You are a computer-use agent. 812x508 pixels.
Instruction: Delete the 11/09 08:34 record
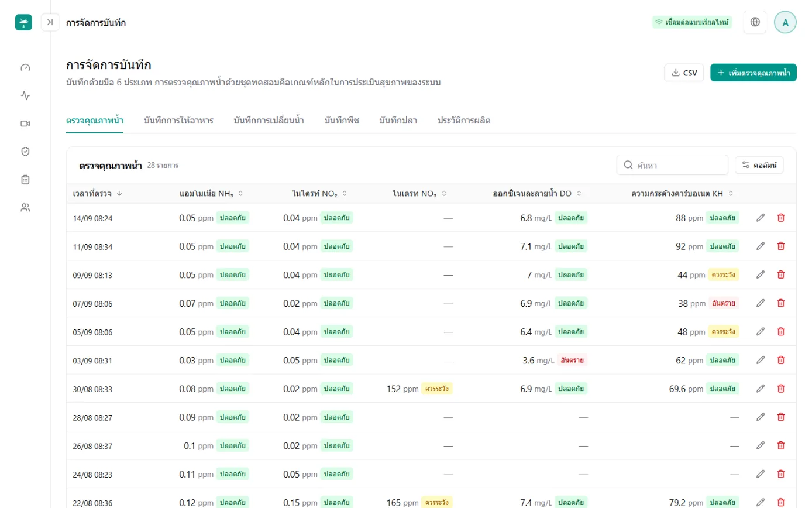[x=780, y=246]
